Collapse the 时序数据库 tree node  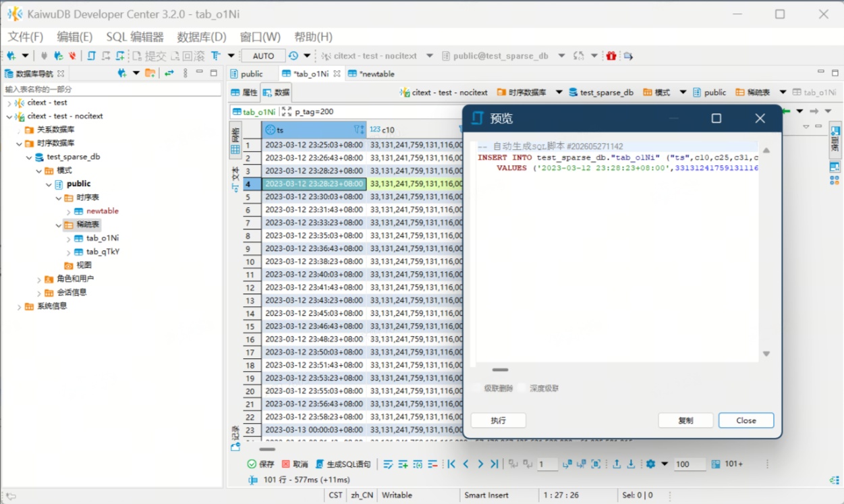pos(19,143)
